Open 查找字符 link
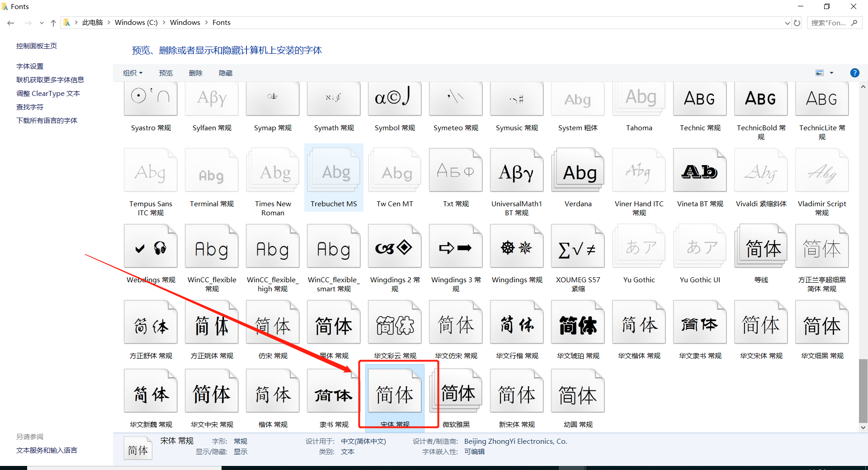This screenshot has width=868, height=470. 30,107
